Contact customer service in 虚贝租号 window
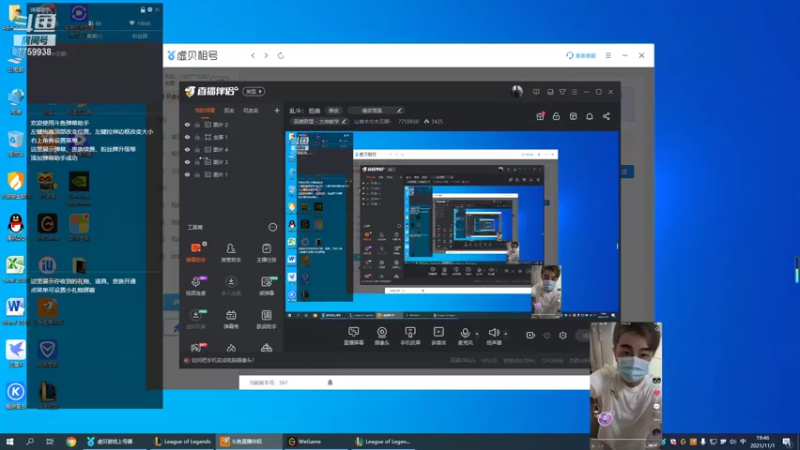800x450 pixels. [x=581, y=55]
